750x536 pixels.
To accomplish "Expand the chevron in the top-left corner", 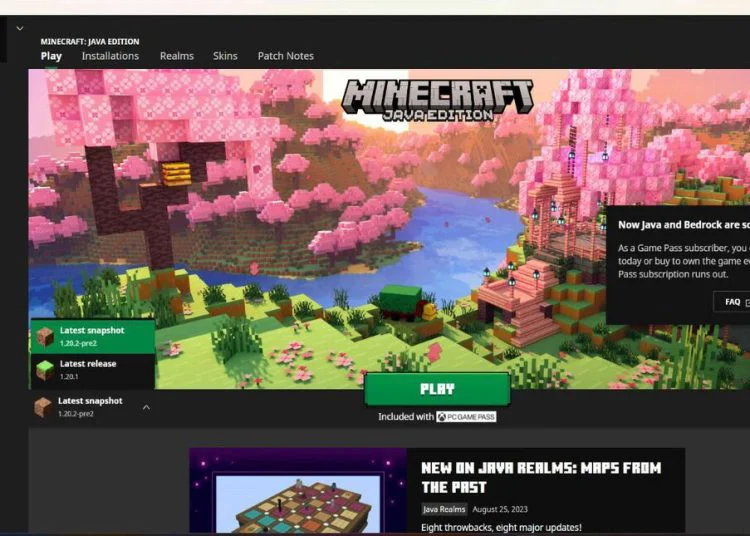I will tap(19, 28).
